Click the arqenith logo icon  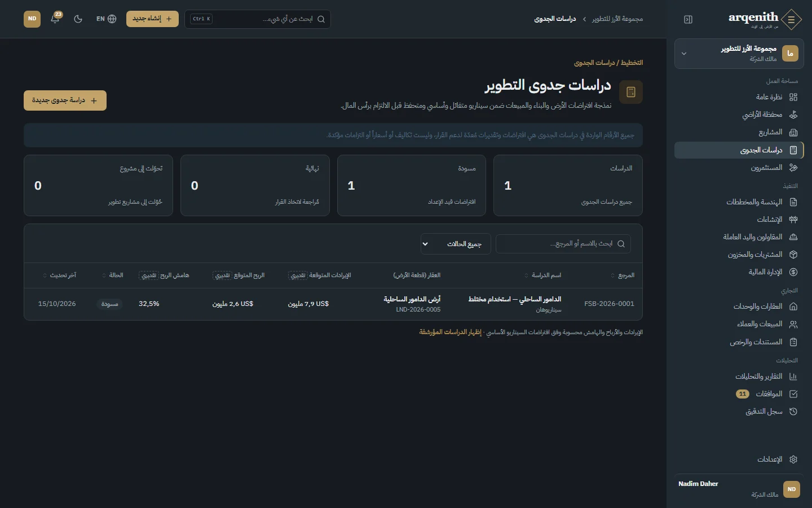[792, 19]
